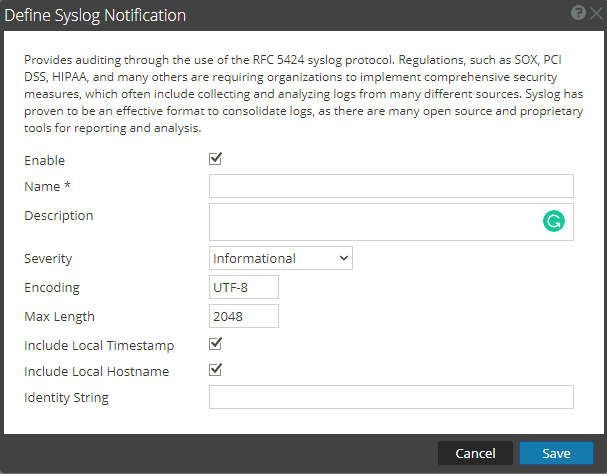
Task: Toggle Include Local Timestamp checkbox
Action: click(x=215, y=344)
